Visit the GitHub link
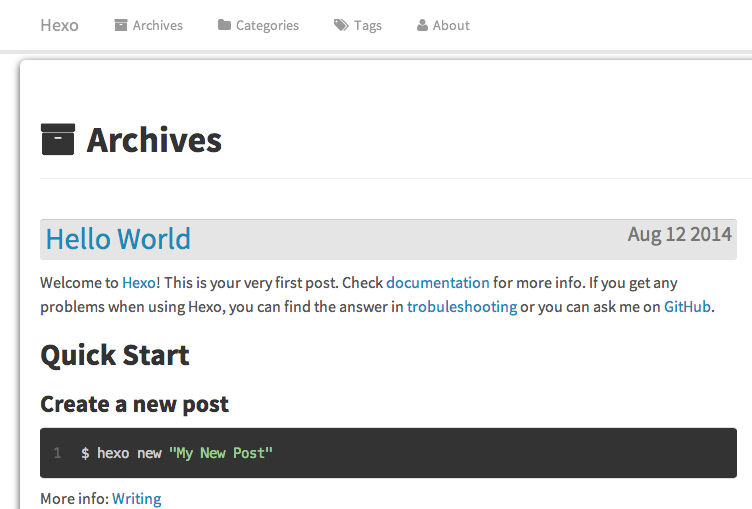Viewport: 752px width, 509px height. tap(687, 307)
